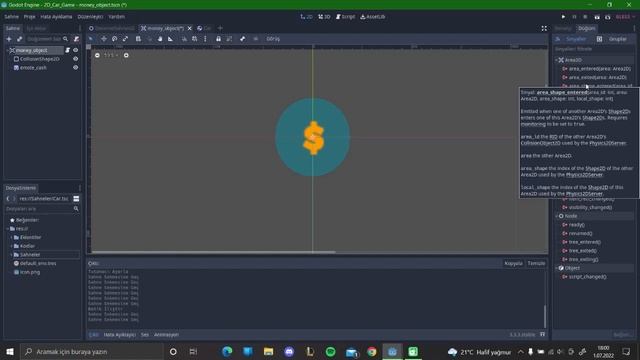Toggle Grid Snap in viewport toolbar

195,39
